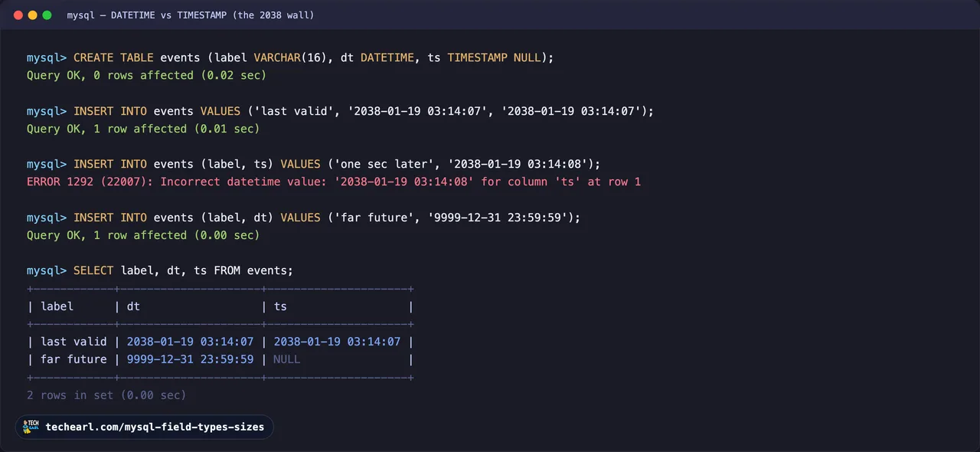Click the 'ts' column header in results
This screenshot has width=980, height=452.
tap(280, 306)
